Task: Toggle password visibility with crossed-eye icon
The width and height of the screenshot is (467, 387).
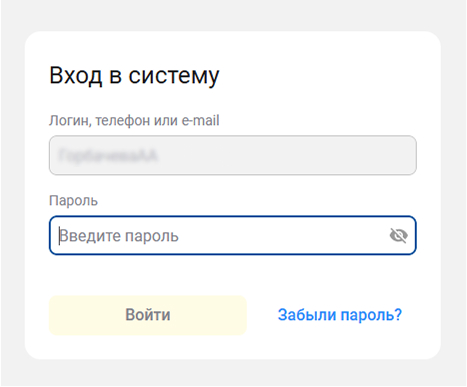Action: point(398,236)
